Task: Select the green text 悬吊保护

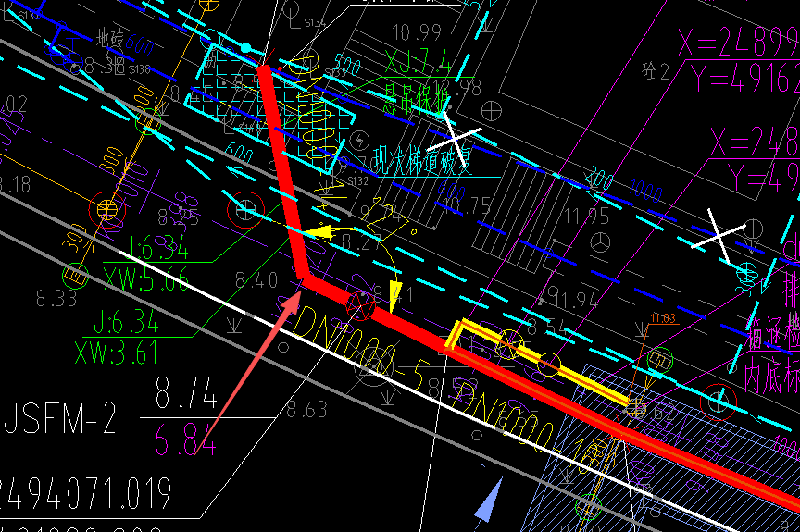Action: pyautogui.click(x=417, y=100)
